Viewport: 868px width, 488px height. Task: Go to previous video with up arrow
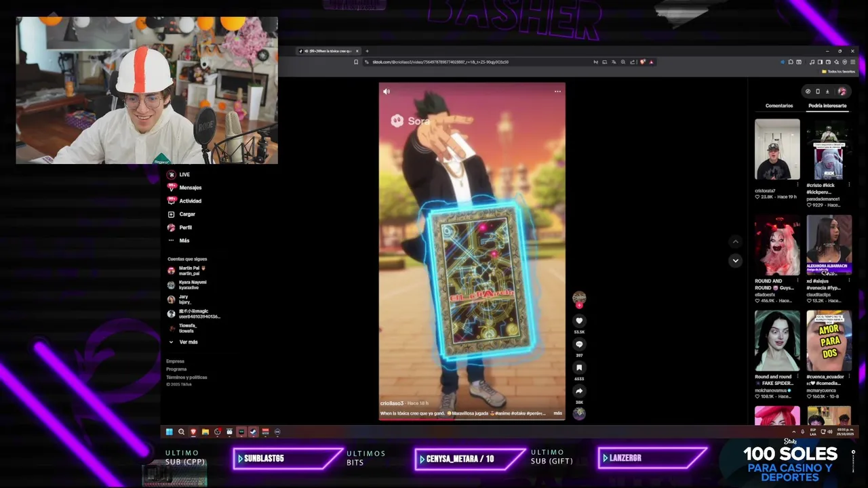point(736,241)
